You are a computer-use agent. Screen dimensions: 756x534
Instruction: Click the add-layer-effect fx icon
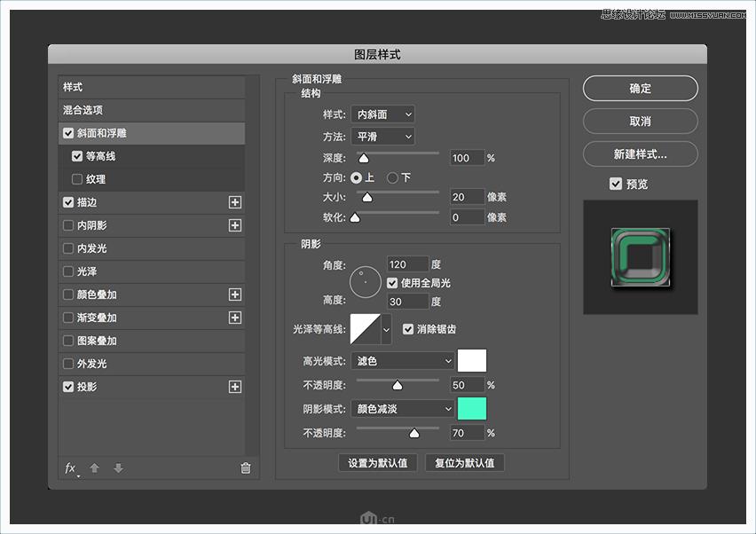(70, 468)
